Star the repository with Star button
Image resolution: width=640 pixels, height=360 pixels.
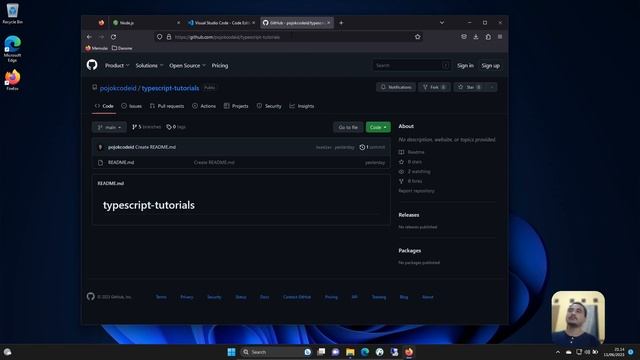(469, 87)
